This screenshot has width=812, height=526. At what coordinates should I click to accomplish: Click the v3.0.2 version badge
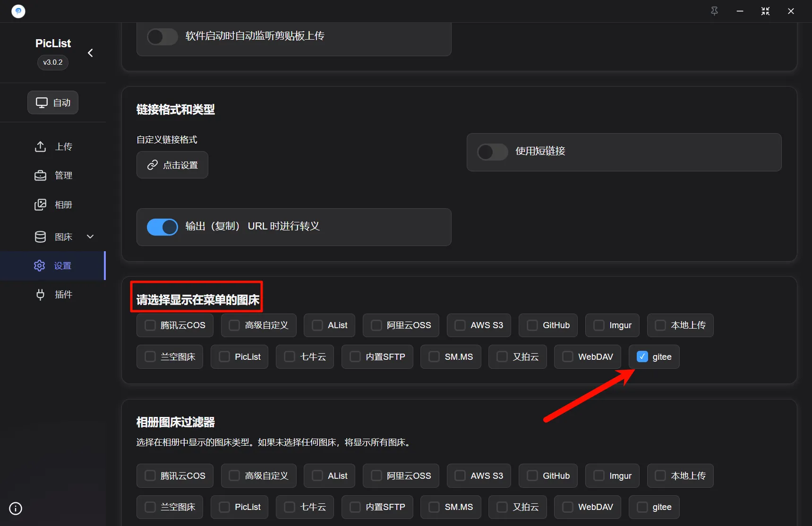click(53, 62)
